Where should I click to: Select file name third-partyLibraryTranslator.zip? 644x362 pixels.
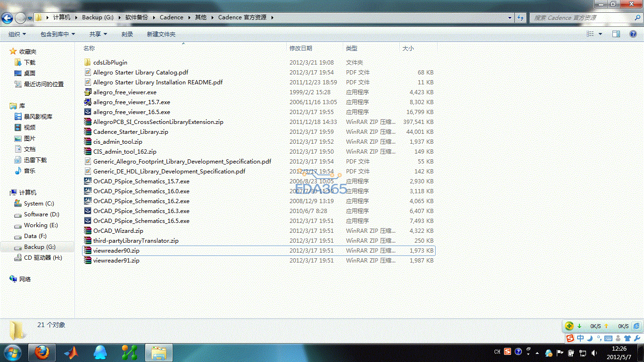(x=136, y=240)
